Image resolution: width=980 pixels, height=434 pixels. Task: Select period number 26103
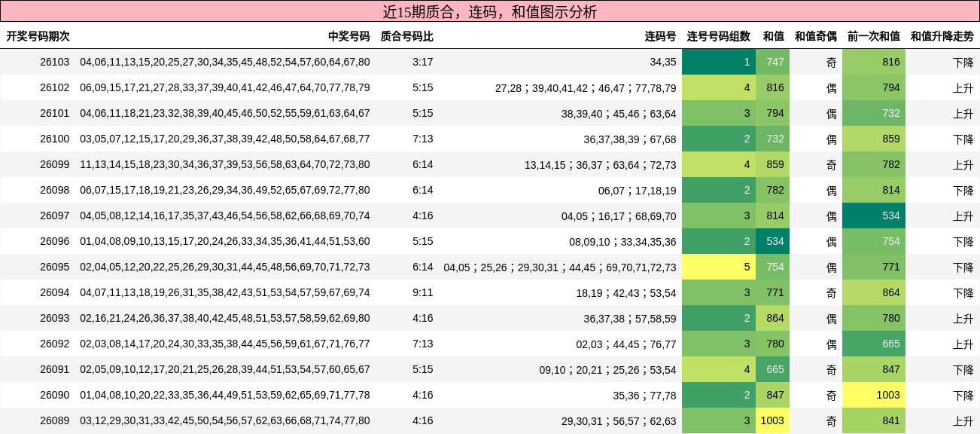point(54,62)
